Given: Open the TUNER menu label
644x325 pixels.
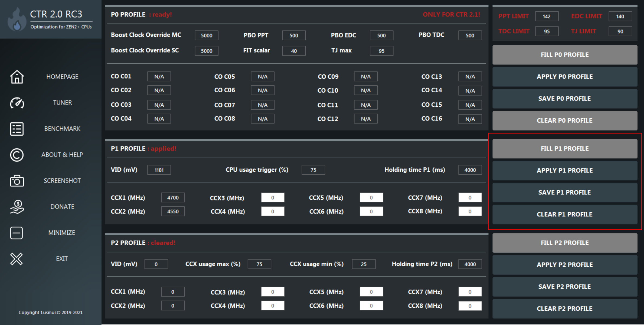Looking at the screenshot, I should click(x=62, y=103).
